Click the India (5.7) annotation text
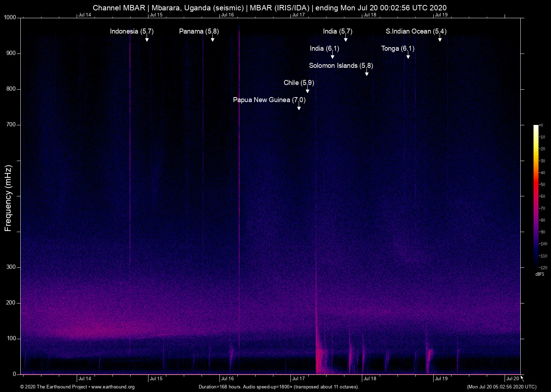Viewport: 551px width, 392px height. click(x=338, y=31)
